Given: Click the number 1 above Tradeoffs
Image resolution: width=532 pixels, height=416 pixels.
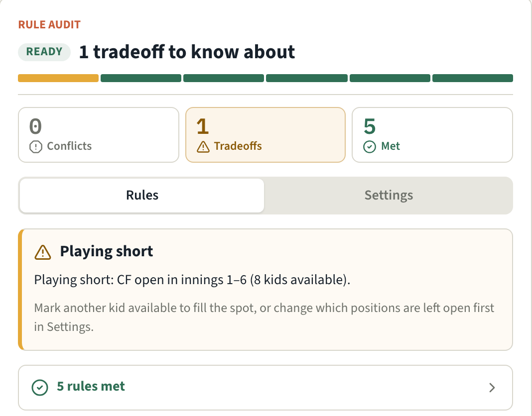Looking at the screenshot, I should (203, 126).
